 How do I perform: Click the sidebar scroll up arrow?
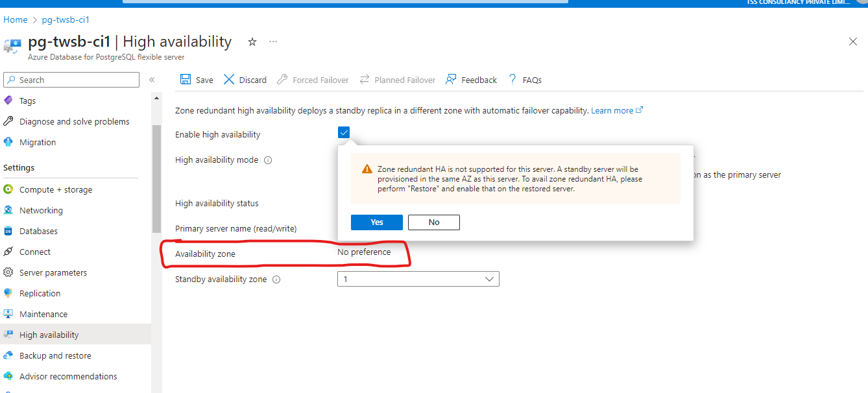click(x=156, y=98)
